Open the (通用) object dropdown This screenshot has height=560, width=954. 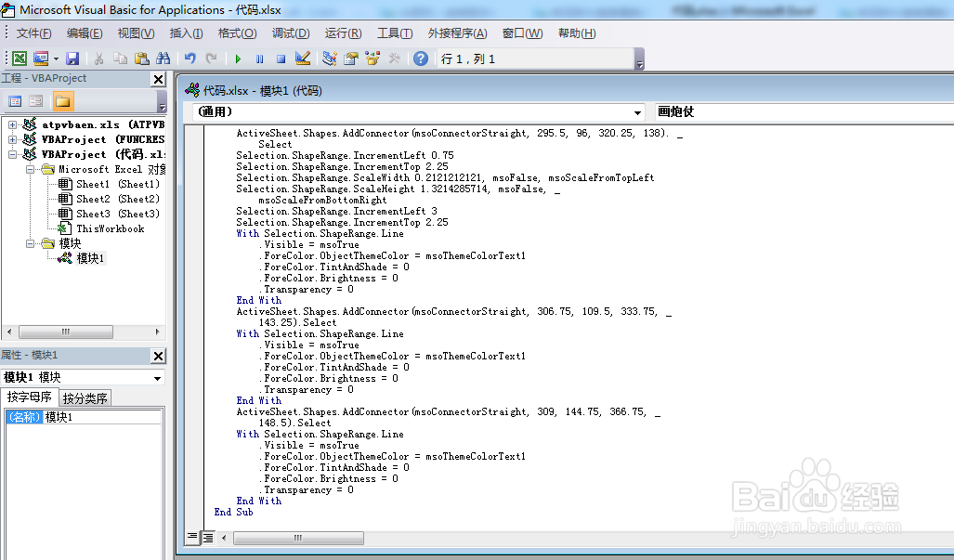(637, 112)
